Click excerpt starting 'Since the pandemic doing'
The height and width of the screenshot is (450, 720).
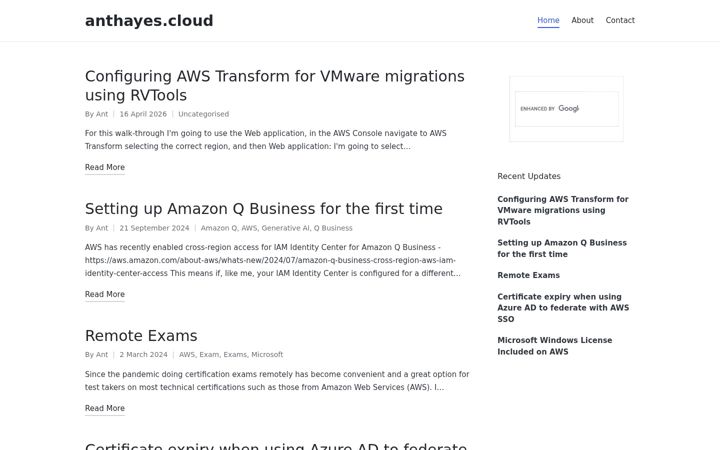pyautogui.click(x=277, y=381)
